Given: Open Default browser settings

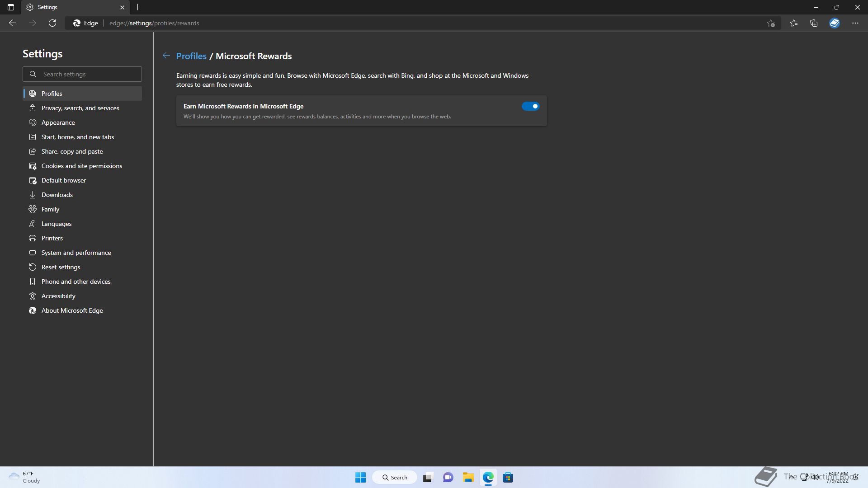Looking at the screenshot, I should (x=82, y=180).
